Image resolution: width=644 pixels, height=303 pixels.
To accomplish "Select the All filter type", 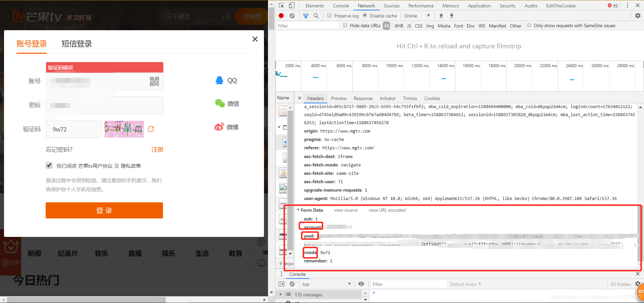I will [387, 26].
